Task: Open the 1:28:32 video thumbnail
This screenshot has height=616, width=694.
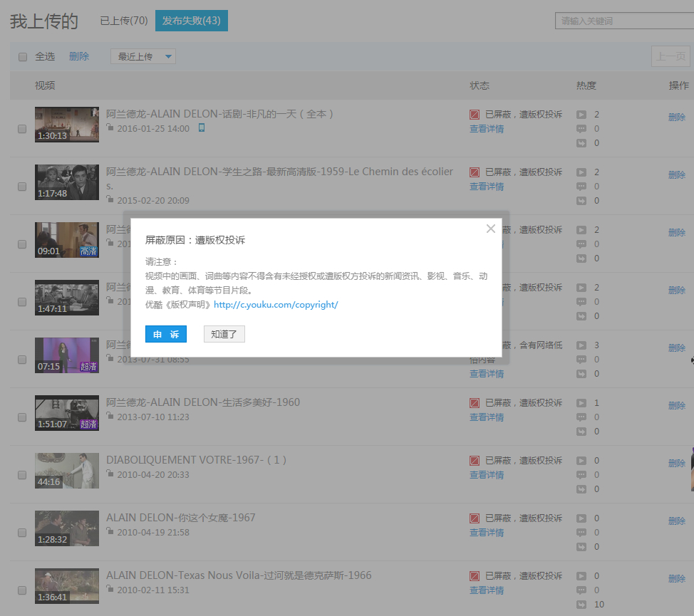Action: coord(67,528)
